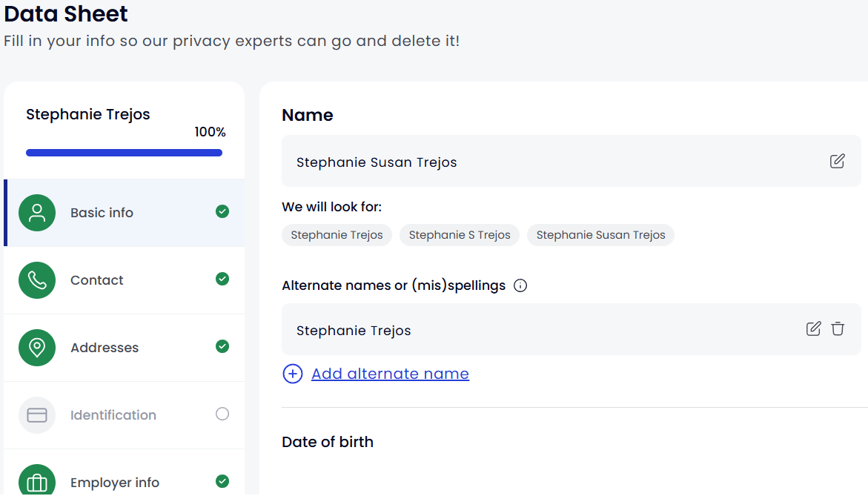Click the Stephanie Susan Trejos name field
Screen dimensions: 868x496
point(549,162)
